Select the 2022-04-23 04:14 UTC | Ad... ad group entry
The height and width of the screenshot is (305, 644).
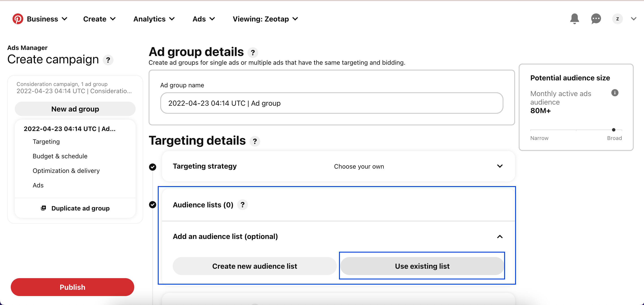coord(70,129)
